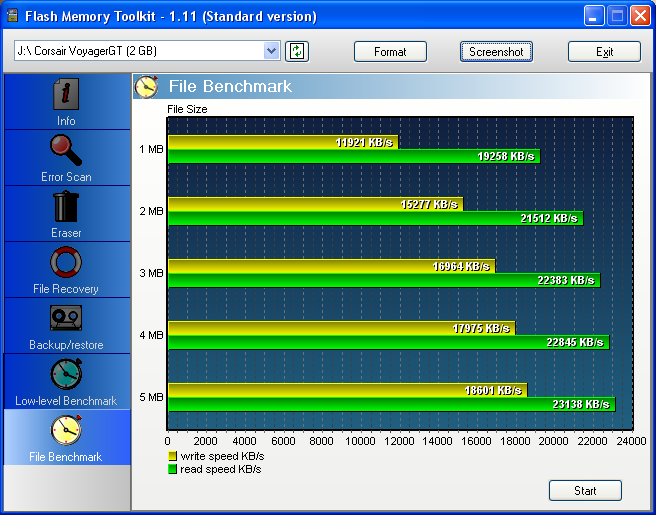Screen dimensions: 656x515
Task: Select the Eraser trash can icon
Action: (x=66, y=206)
